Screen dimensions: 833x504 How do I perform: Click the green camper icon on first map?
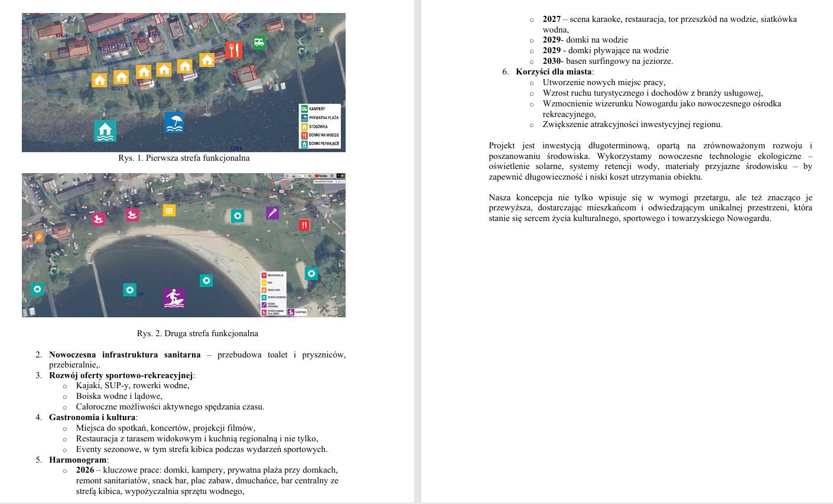(x=259, y=42)
